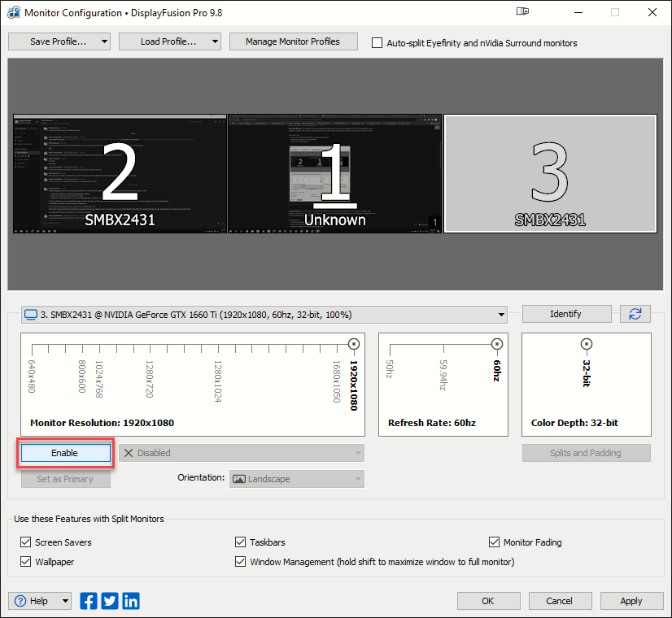
Task: Expand the Load Profile dropdown arrow
Action: [x=215, y=41]
